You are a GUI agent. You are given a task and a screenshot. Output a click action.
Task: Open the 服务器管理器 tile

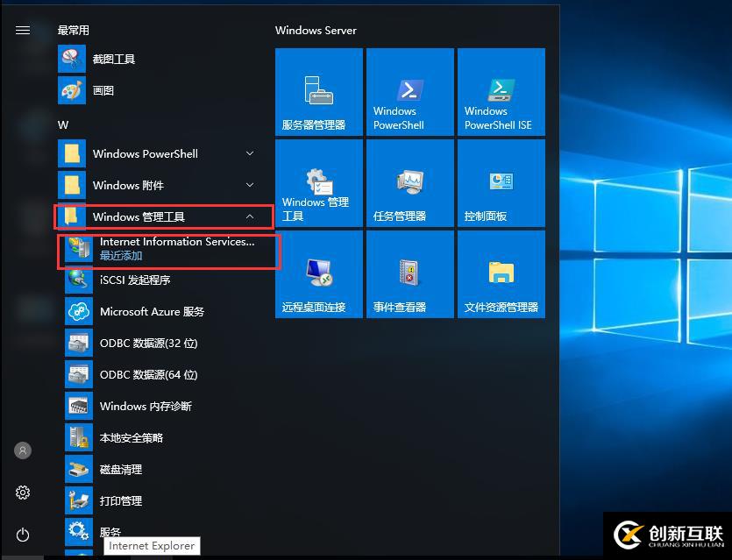point(319,92)
